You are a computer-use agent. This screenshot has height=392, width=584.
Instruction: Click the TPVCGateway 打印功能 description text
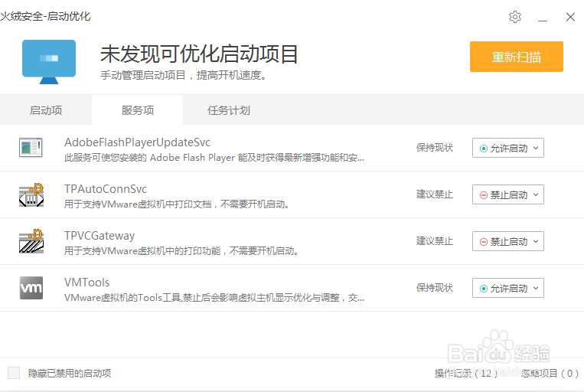pos(181,251)
